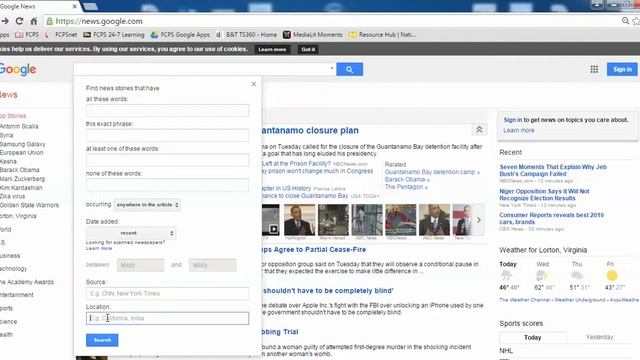Open the 'anywhere in the article' dropdown
The height and width of the screenshot is (360, 640).
[147, 204]
